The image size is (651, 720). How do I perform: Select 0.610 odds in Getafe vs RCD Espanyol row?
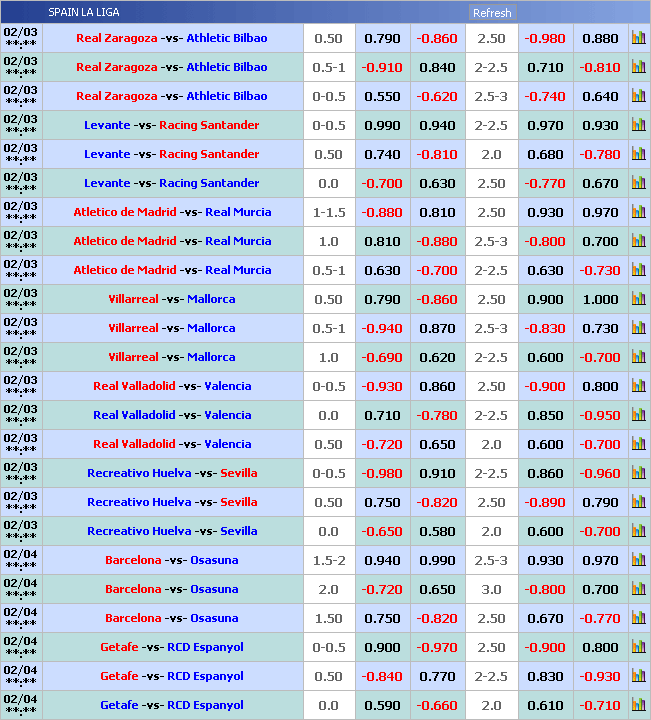[x=545, y=705]
